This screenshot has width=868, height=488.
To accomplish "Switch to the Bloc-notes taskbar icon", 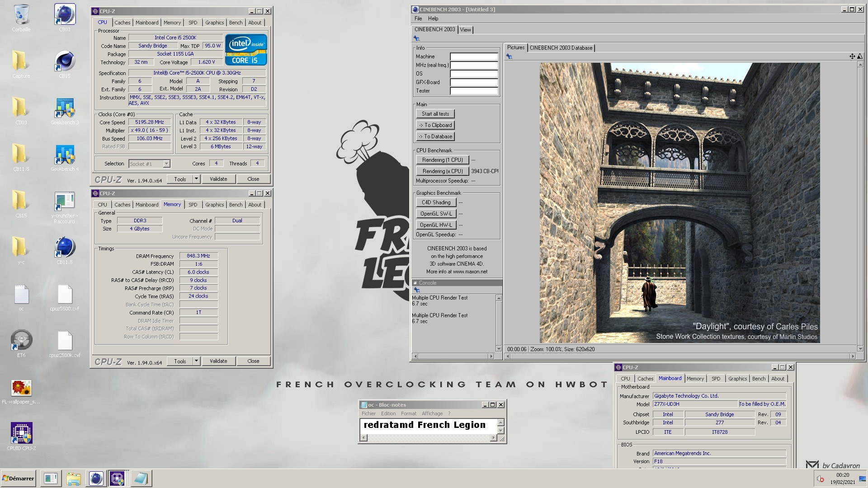I will coord(141,479).
